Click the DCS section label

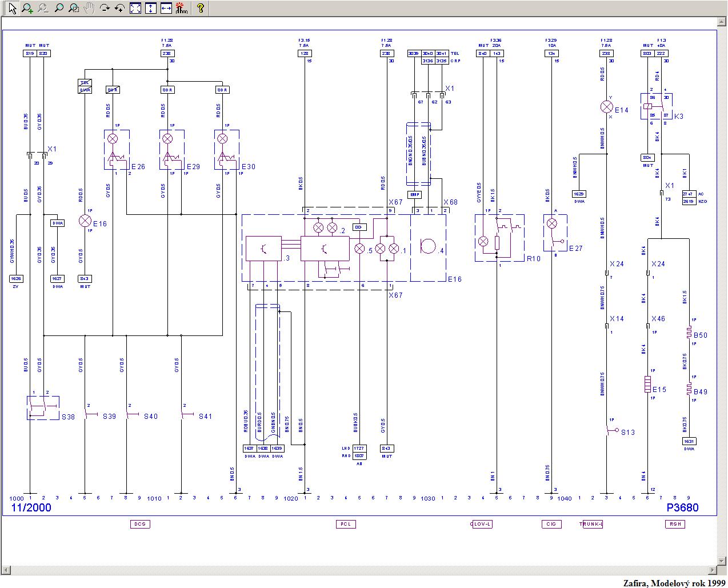140,524
